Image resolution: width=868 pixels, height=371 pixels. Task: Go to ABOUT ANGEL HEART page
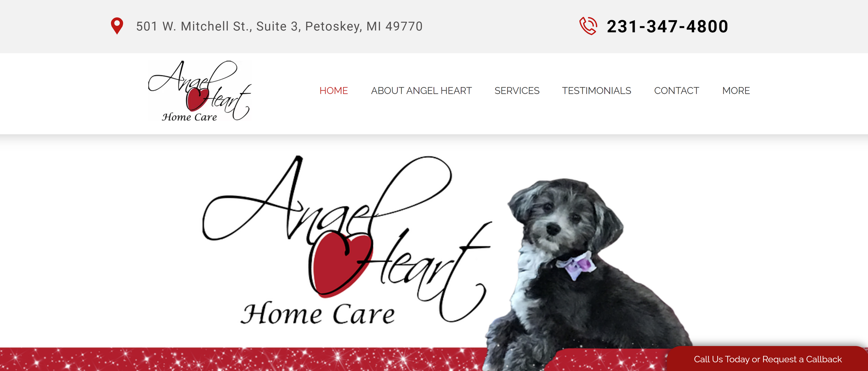tap(421, 91)
